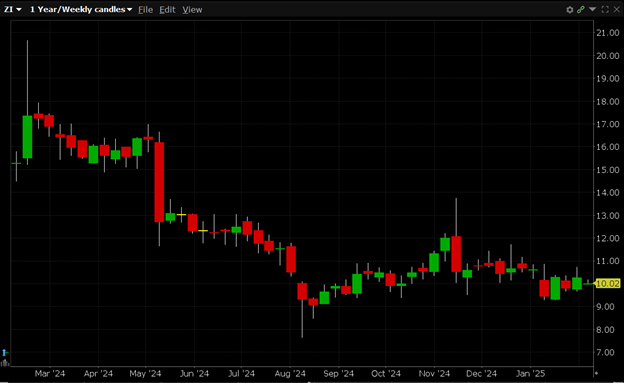Click the 12.00 price axis label
Screen dimensions: 624x383
(x=607, y=238)
